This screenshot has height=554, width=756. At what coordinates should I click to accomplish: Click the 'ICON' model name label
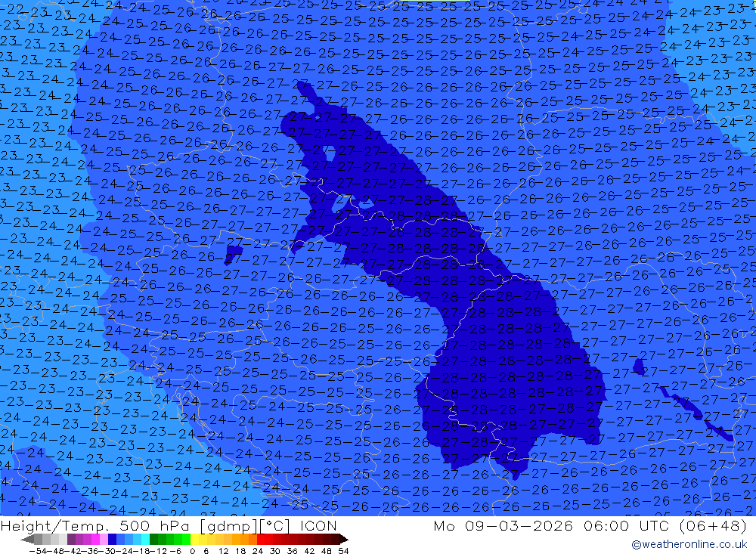coord(318,525)
